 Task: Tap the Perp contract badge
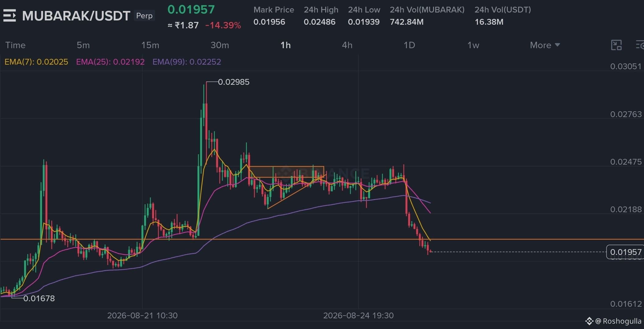pos(144,16)
